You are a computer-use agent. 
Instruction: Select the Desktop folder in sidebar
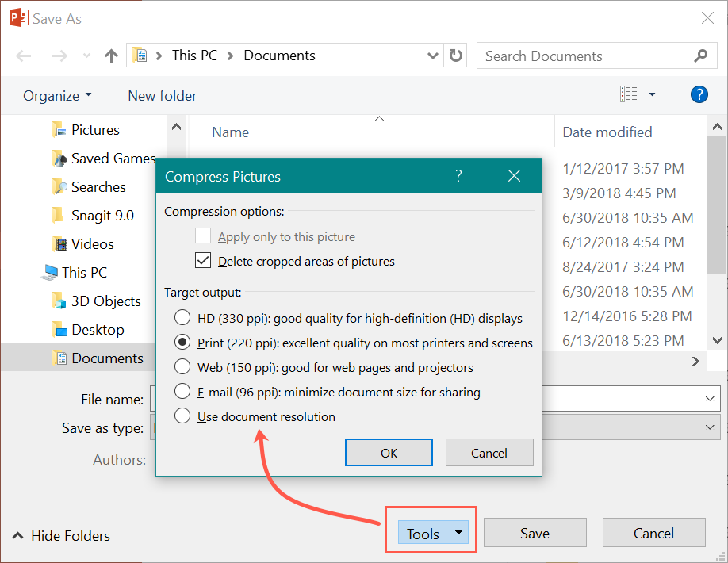pyautogui.click(x=97, y=330)
